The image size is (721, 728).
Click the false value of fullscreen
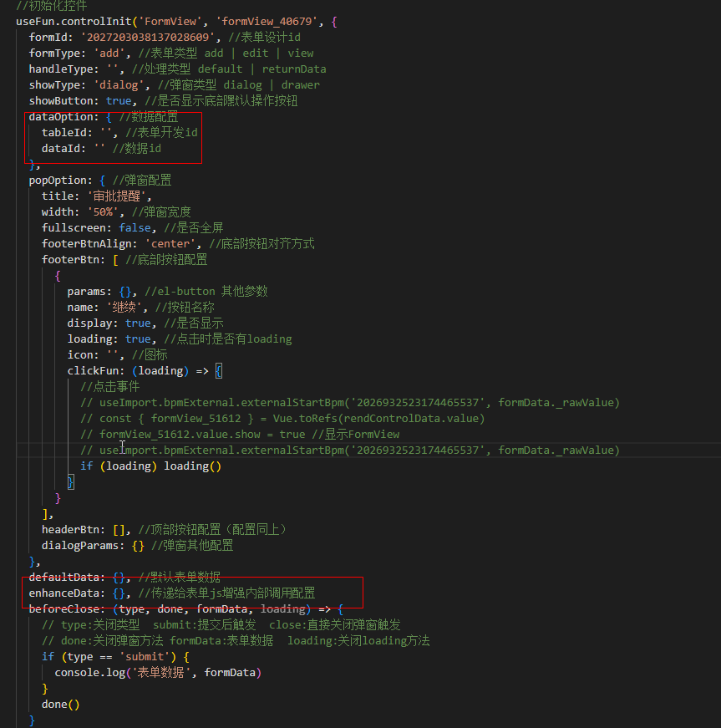pyautogui.click(x=135, y=227)
